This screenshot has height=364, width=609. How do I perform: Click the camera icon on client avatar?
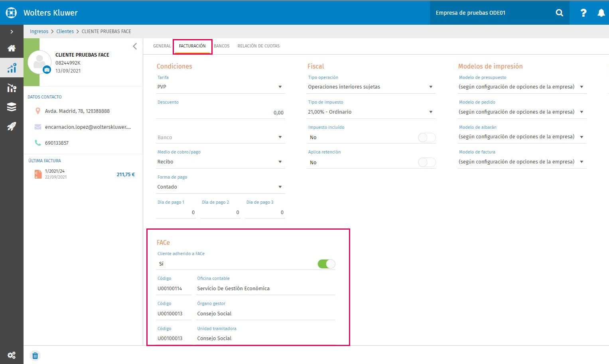point(47,70)
